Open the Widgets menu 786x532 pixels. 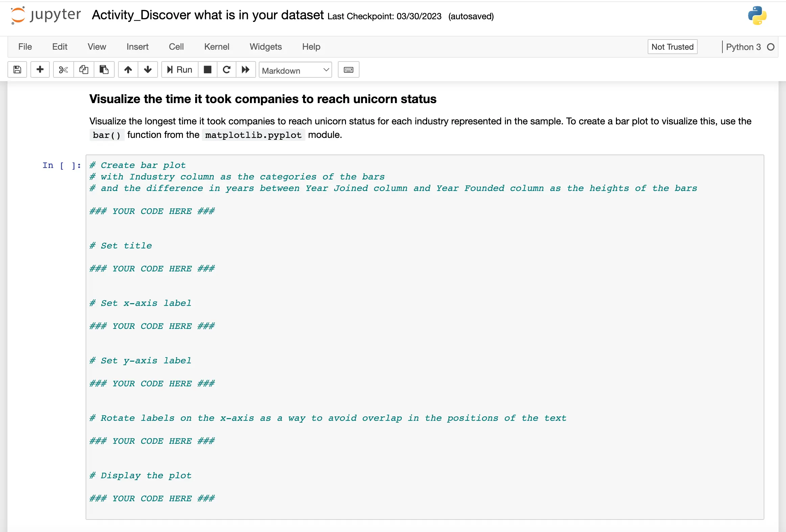265,47
